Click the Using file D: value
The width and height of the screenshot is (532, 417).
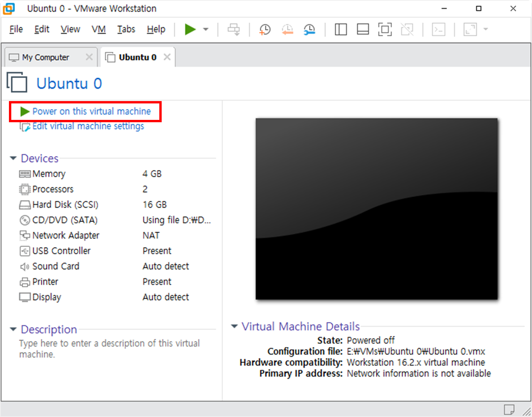click(176, 220)
